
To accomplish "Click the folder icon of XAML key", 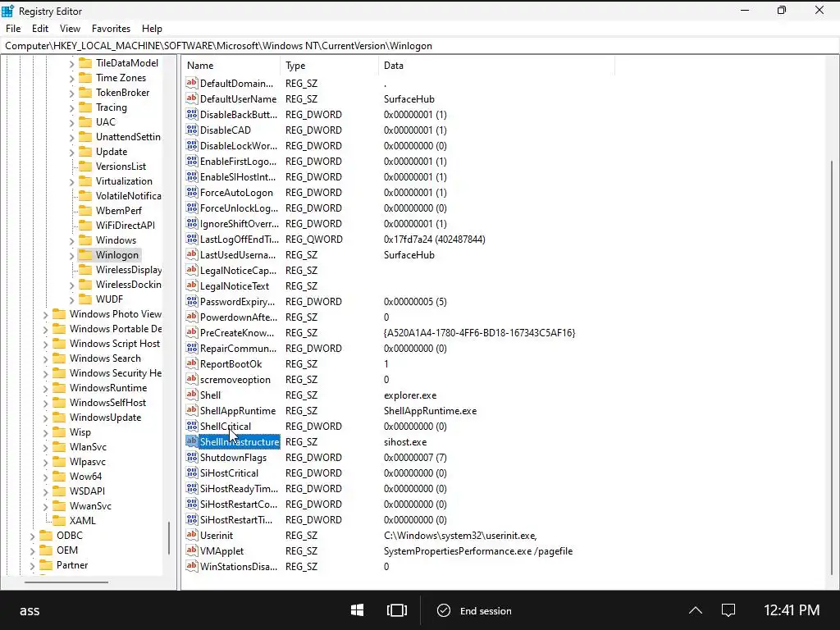I will pos(59,521).
